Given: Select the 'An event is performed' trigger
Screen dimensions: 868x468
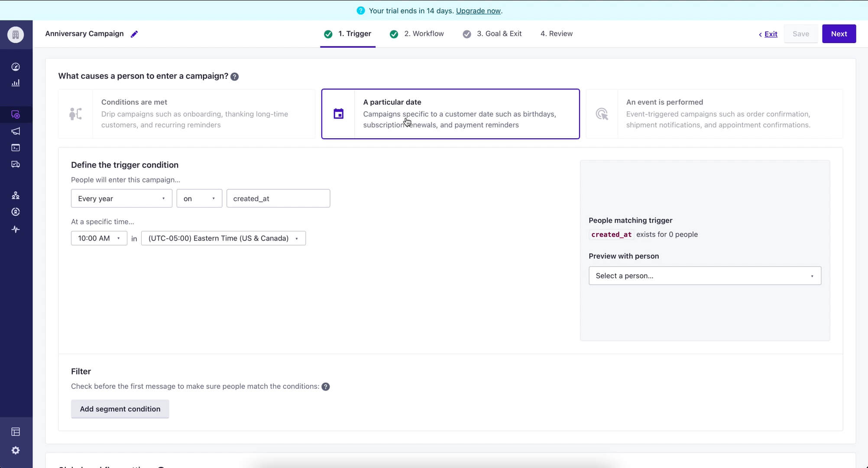Looking at the screenshot, I should pos(714,114).
